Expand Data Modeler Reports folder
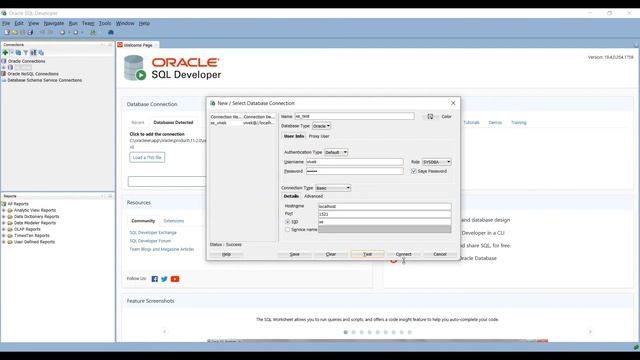640x360 pixels. click(4, 223)
